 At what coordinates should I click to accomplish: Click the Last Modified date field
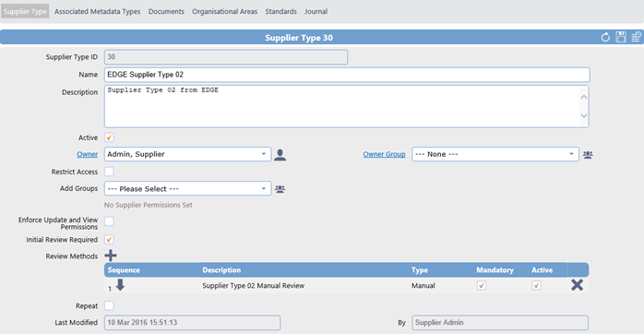192,323
